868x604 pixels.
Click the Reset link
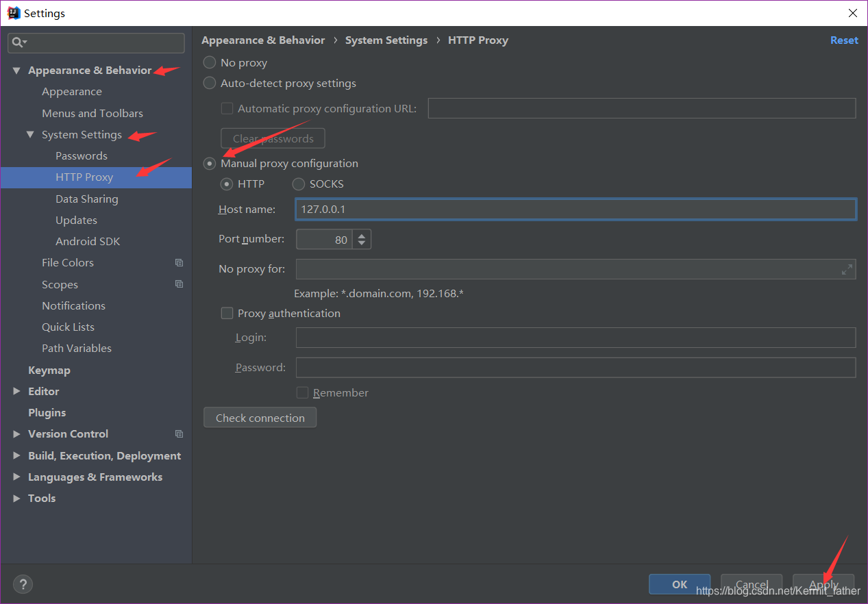[844, 40]
